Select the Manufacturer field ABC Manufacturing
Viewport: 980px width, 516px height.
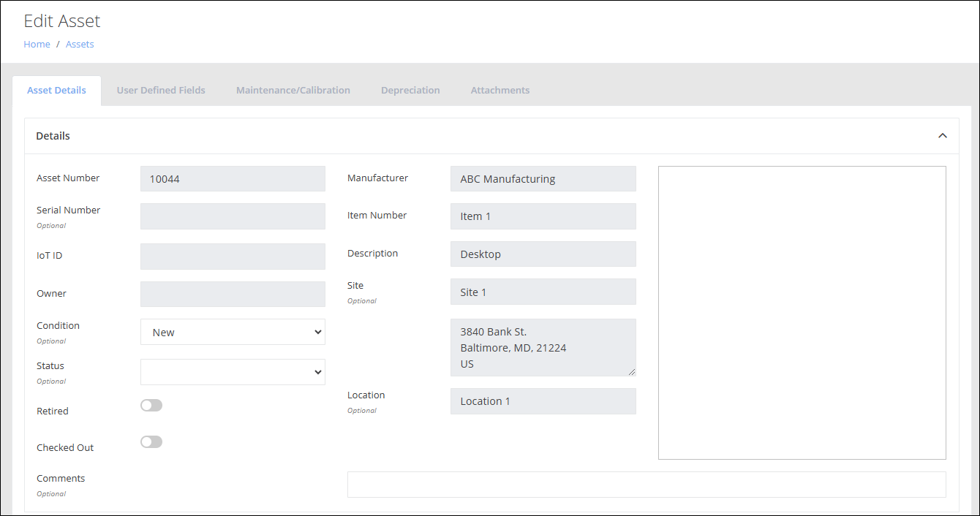(543, 178)
